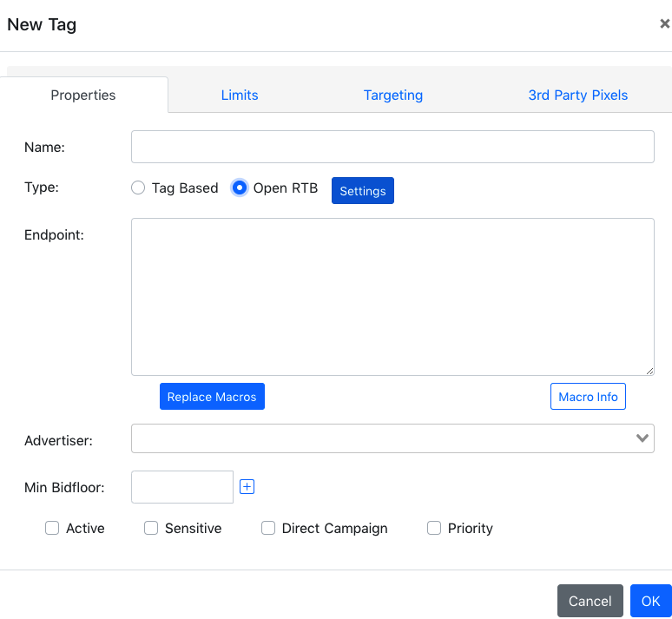The image size is (672, 619).
Task: Show Macro Info
Action: [x=588, y=397]
